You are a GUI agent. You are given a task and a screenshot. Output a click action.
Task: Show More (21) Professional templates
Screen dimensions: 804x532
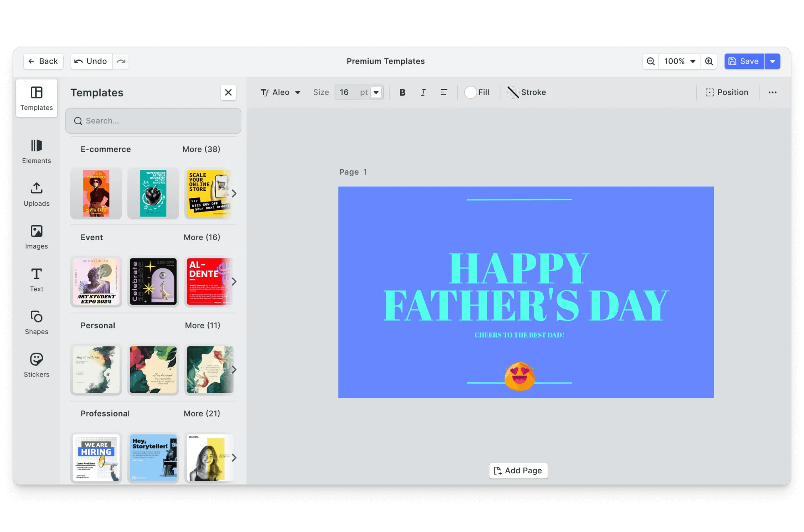click(202, 414)
